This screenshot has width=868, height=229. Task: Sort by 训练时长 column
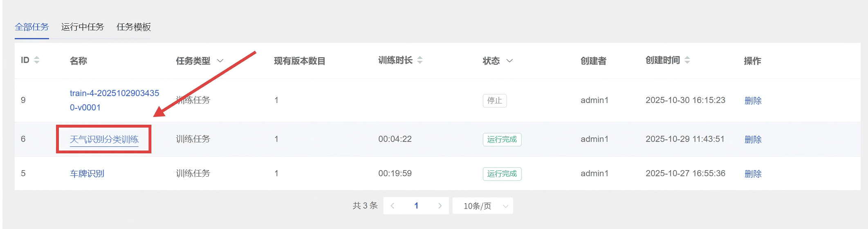pos(419,60)
